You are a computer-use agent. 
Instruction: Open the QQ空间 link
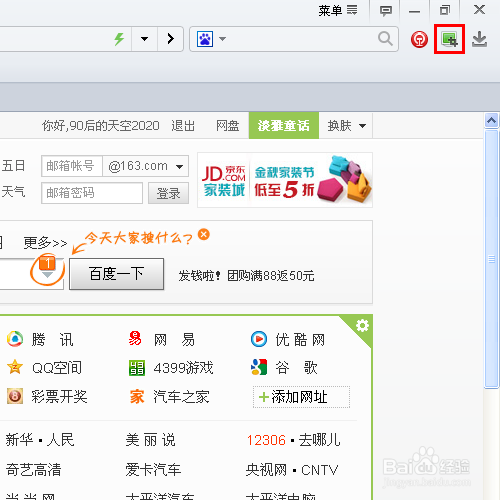pyautogui.click(x=57, y=368)
